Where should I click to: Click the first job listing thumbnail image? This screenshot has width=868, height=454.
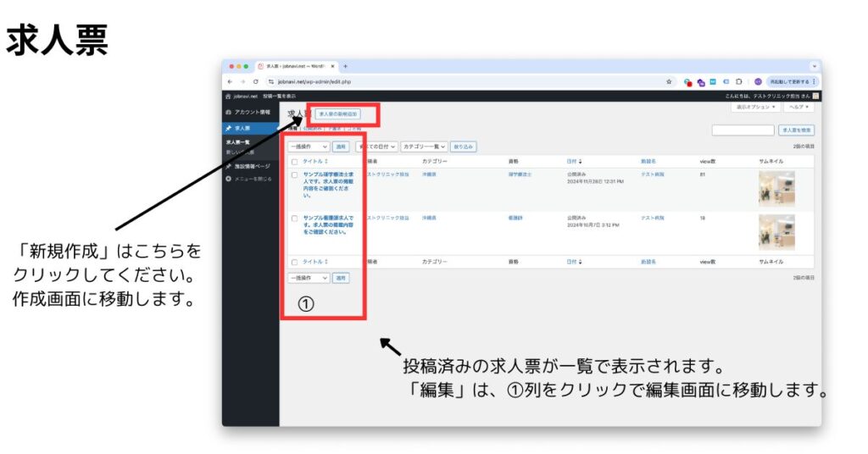776,188
